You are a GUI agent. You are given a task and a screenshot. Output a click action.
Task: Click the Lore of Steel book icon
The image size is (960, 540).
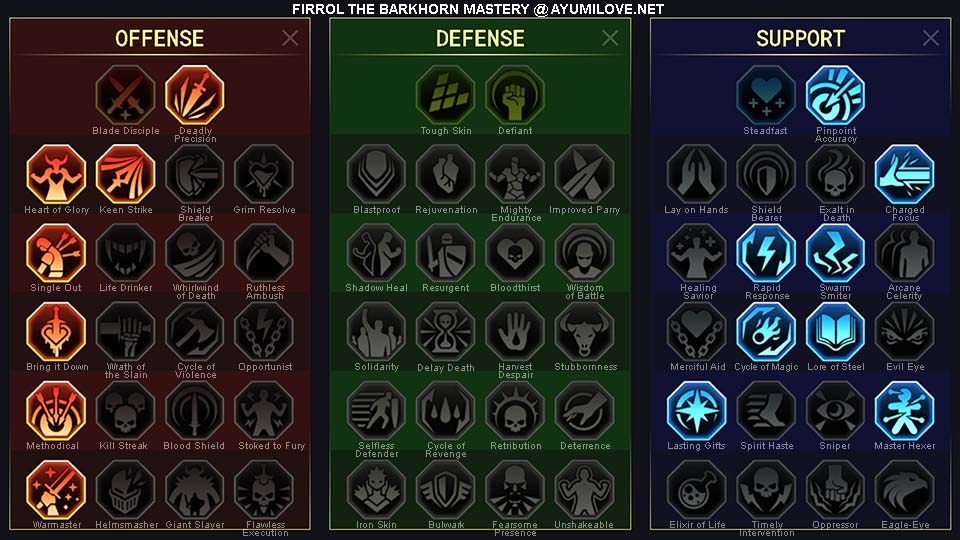pos(835,332)
